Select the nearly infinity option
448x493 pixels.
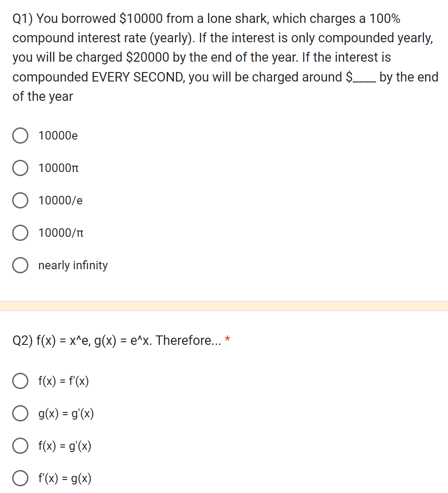pos(20,265)
